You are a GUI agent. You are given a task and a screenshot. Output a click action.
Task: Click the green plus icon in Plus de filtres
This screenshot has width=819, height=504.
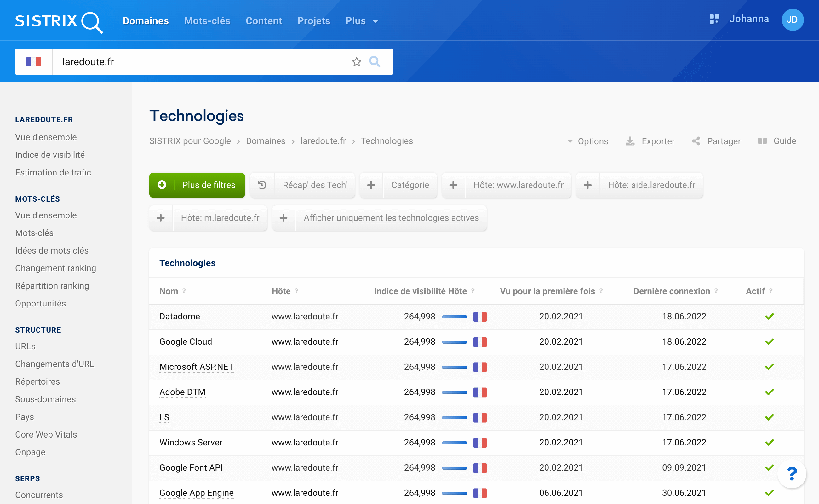(162, 185)
